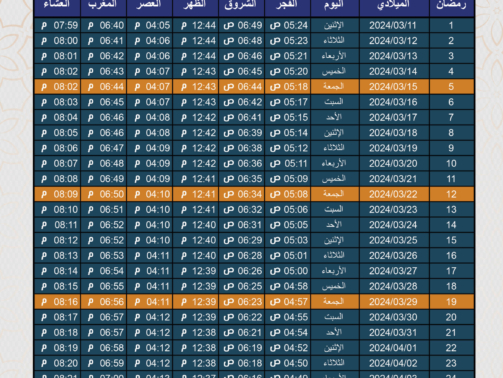The width and height of the screenshot is (503, 378).
Task: Click the date cell 2024/03/11
Action: [394, 25]
